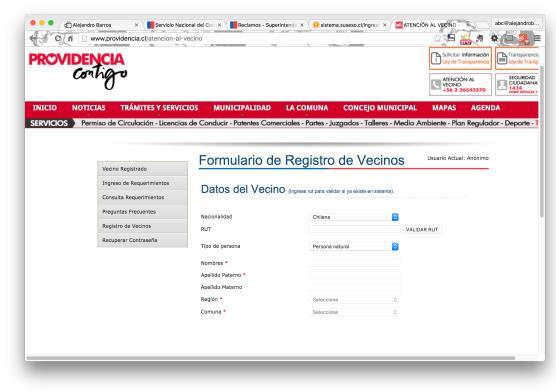Screen dimensions: 556x391
Task: Bookmark this page with the star icon
Action: click(438, 38)
